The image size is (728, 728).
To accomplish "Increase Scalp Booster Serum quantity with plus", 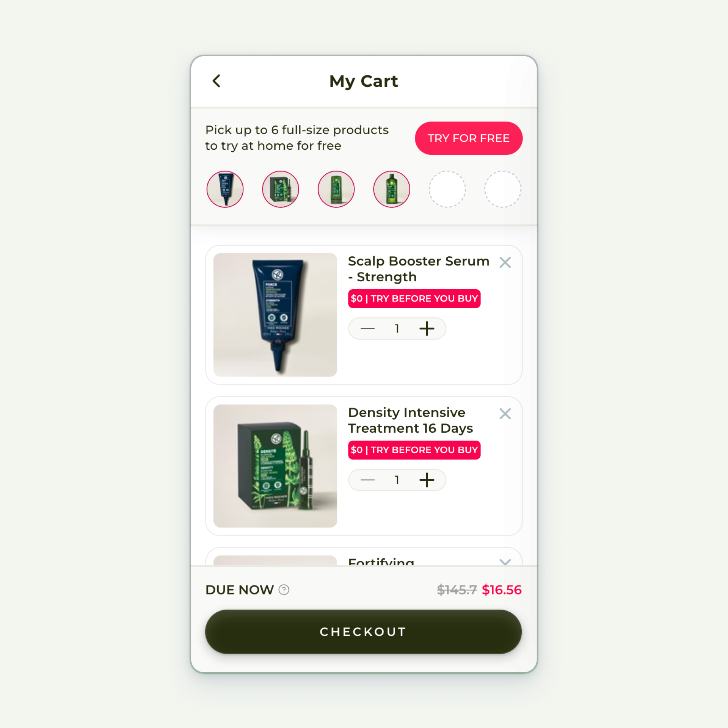I will point(427,328).
